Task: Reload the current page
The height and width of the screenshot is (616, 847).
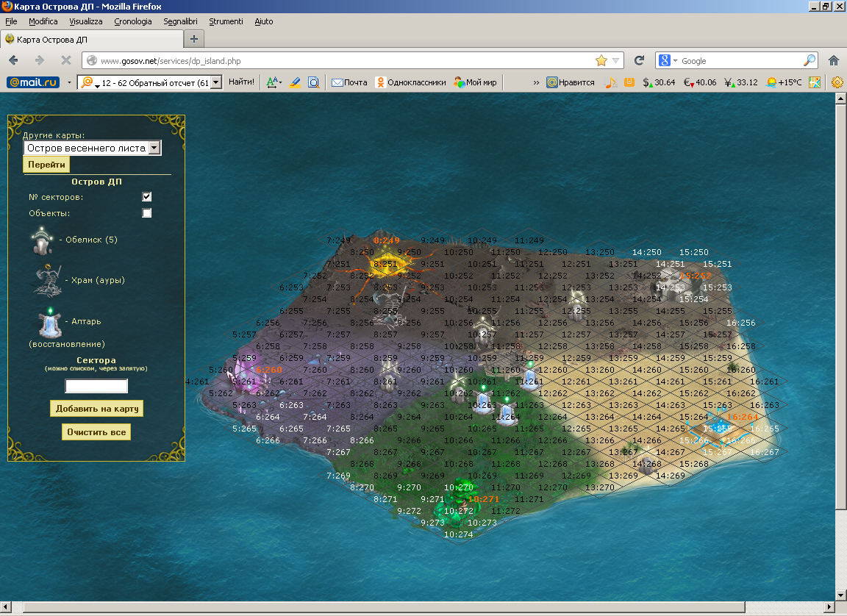Action: click(639, 60)
